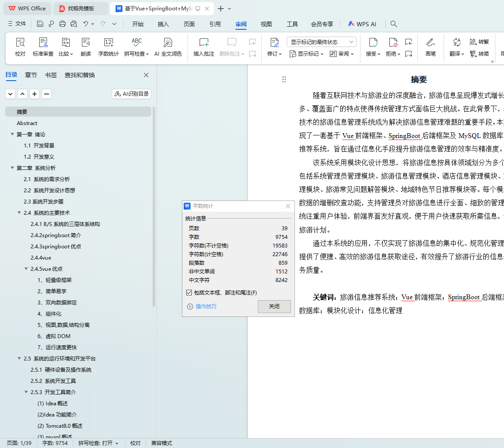Convert text with 转繁
The width and height of the screenshot is (504, 448).
[479, 42]
